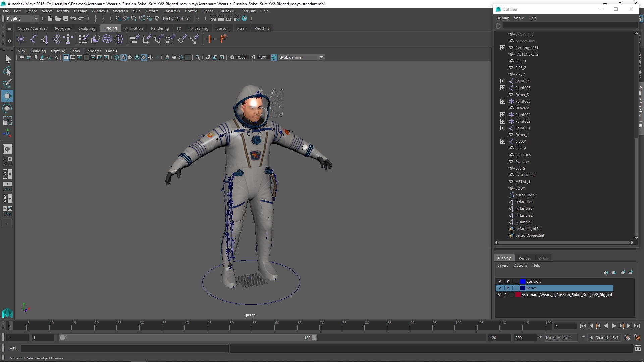Play animation backwards
This screenshot has height=362, width=644.
tap(606, 326)
